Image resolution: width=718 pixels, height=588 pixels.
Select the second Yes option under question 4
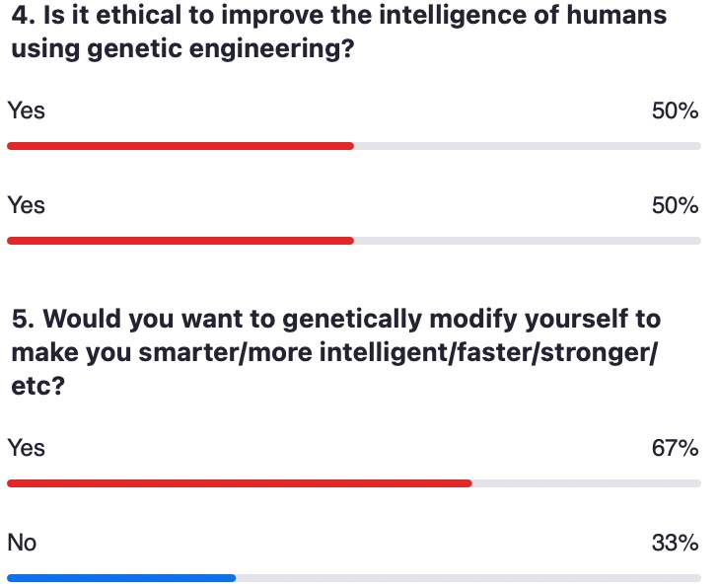(27, 205)
